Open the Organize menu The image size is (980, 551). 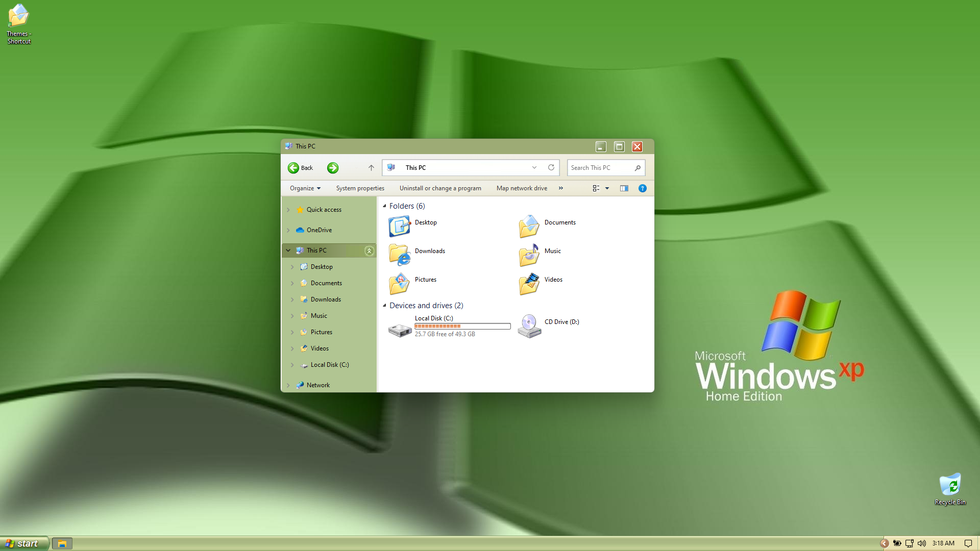305,188
